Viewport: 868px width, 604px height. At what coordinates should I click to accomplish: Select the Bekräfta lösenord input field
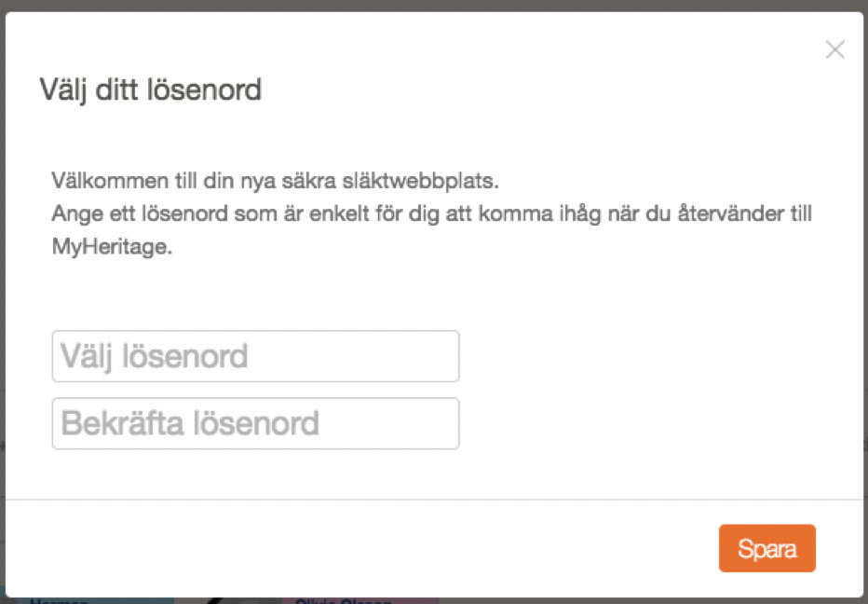[255, 424]
